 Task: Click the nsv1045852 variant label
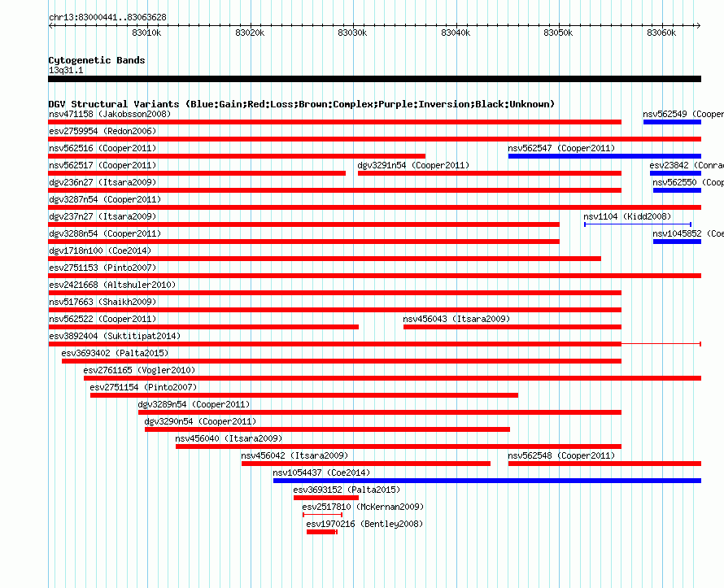[x=688, y=233]
